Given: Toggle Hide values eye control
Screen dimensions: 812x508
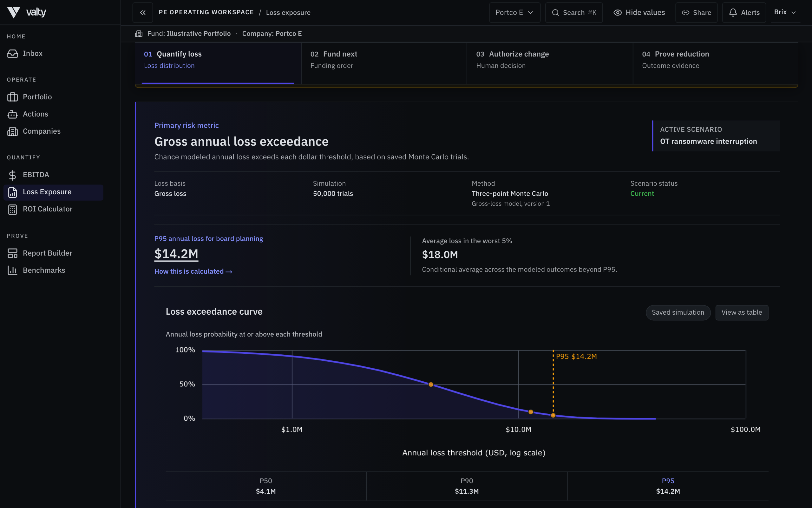Looking at the screenshot, I should coord(639,12).
